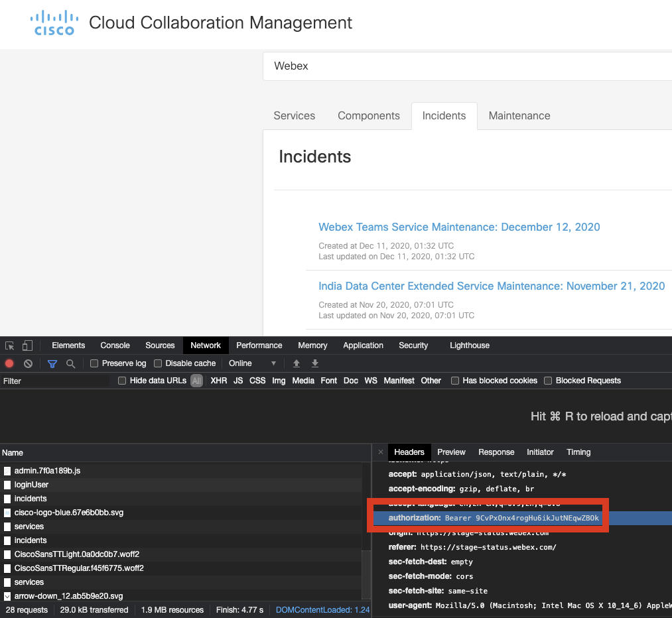This screenshot has height=618, width=672.
Task: Select the Incidents page tab
Action: [444, 116]
